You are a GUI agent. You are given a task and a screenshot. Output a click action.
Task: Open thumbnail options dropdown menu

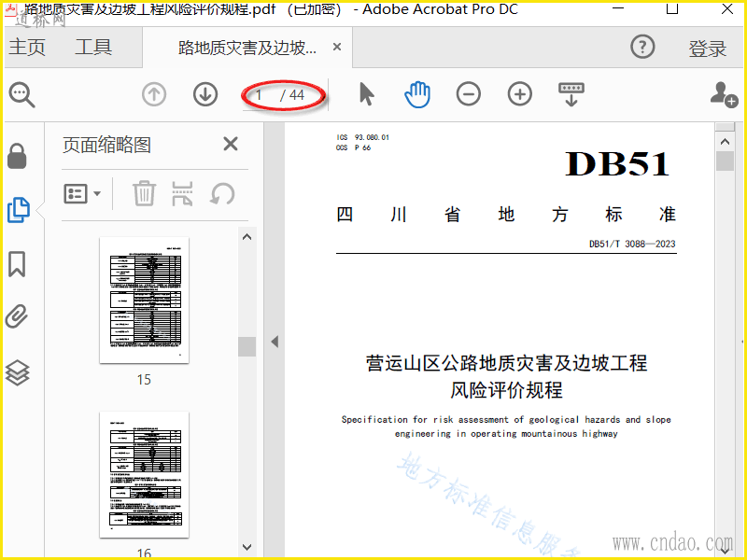[x=82, y=194]
